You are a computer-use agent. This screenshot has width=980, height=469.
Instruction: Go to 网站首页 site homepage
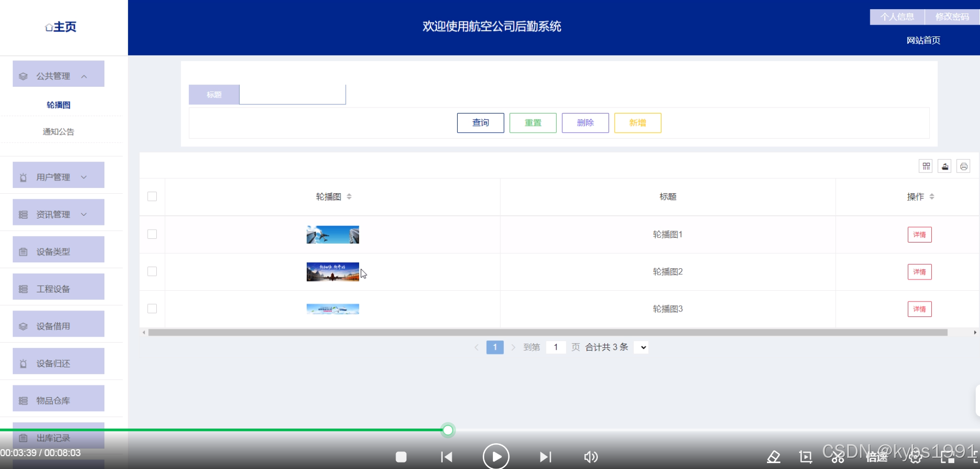click(x=923, y=41)
